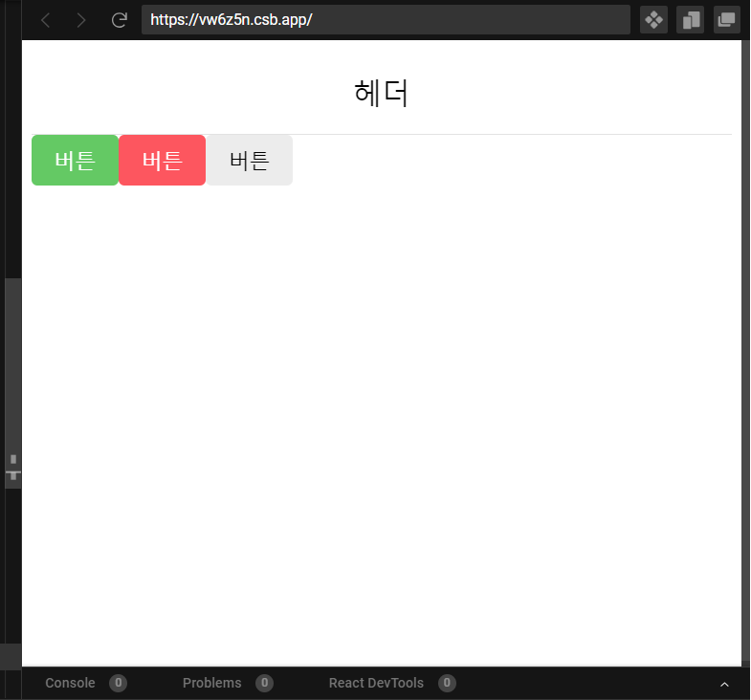Click the red 버튼 button

[x=163, y=160]
